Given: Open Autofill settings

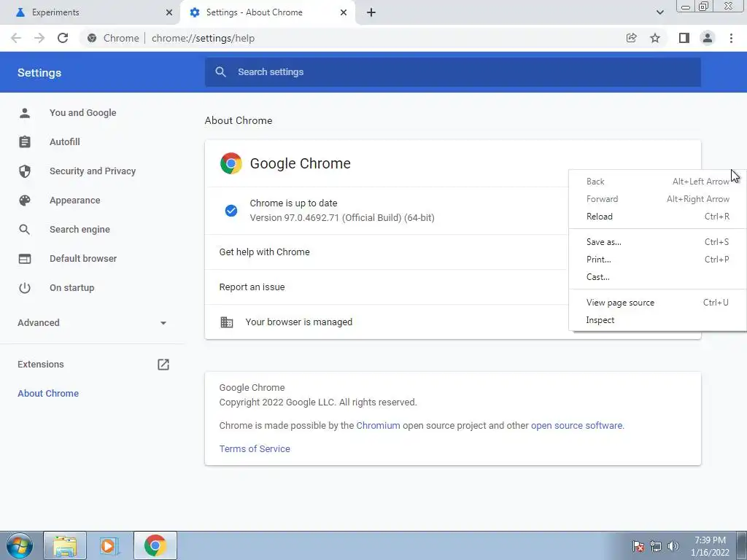Looking at the screenshot, I should tap(65, 142).
